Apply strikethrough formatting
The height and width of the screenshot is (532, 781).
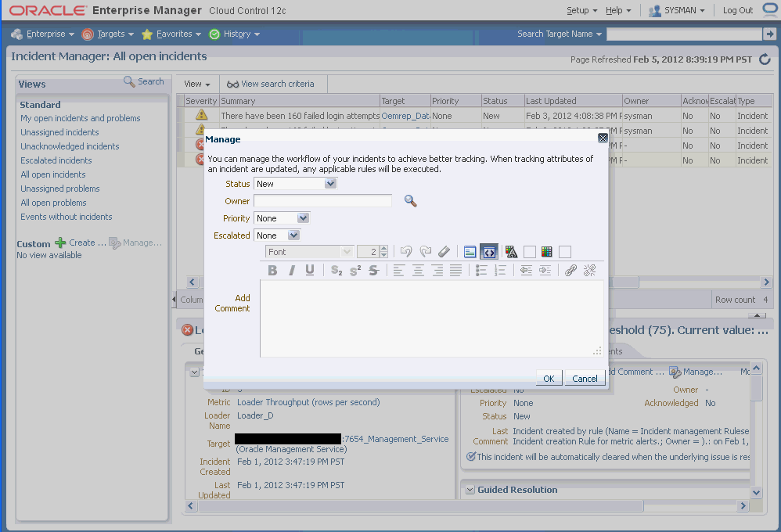tap(373, 271)
